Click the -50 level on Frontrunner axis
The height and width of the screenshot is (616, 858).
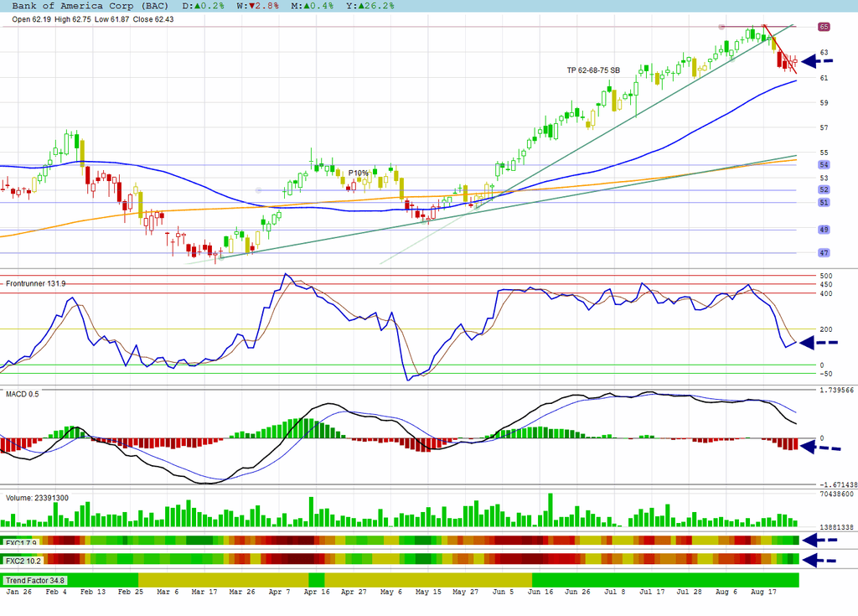[824, 374]
